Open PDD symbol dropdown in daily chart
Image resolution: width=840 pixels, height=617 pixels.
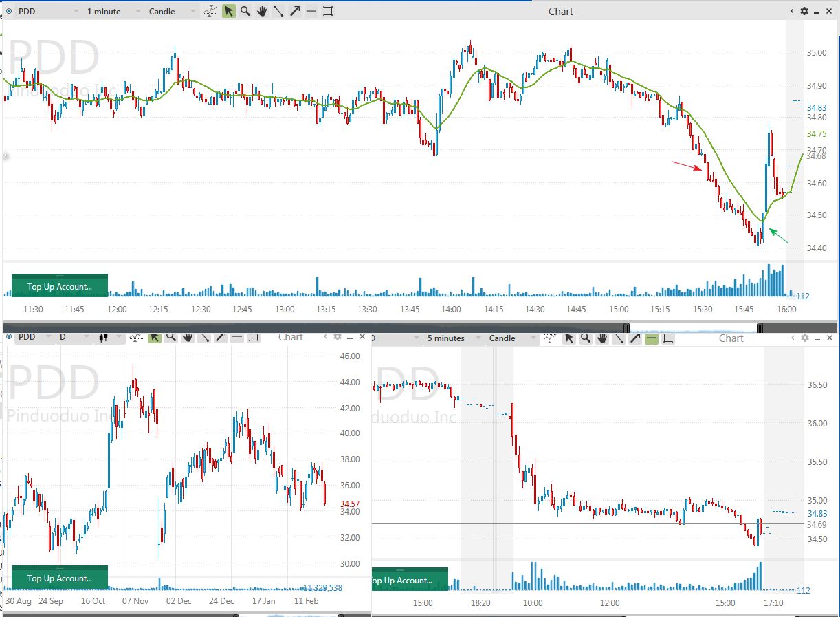[34, 337]
